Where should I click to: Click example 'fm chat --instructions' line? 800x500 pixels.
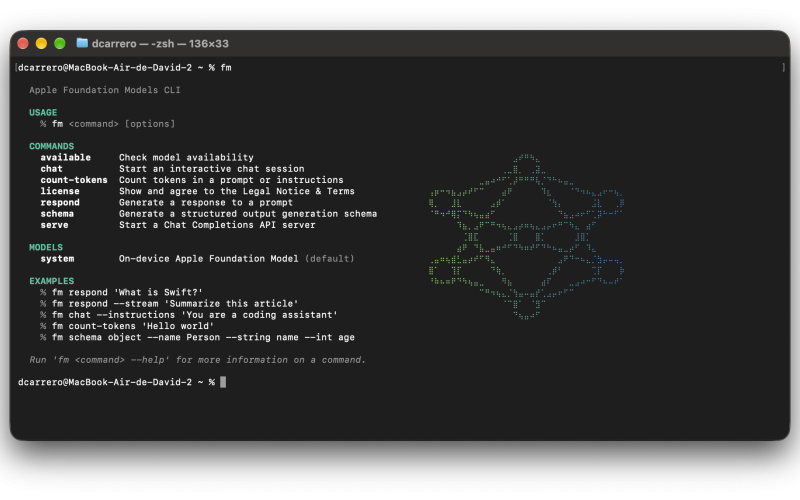tap(194, 315)
